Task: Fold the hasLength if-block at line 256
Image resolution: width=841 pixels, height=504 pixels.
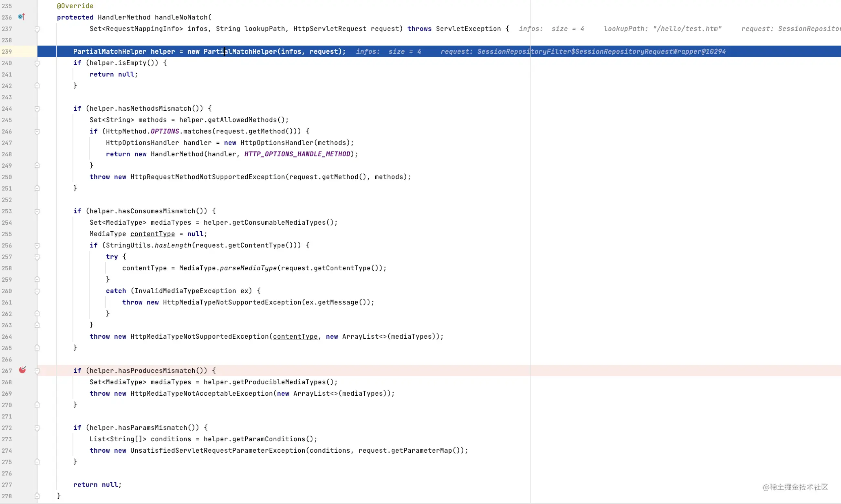Action: click(x=37, y=245)
